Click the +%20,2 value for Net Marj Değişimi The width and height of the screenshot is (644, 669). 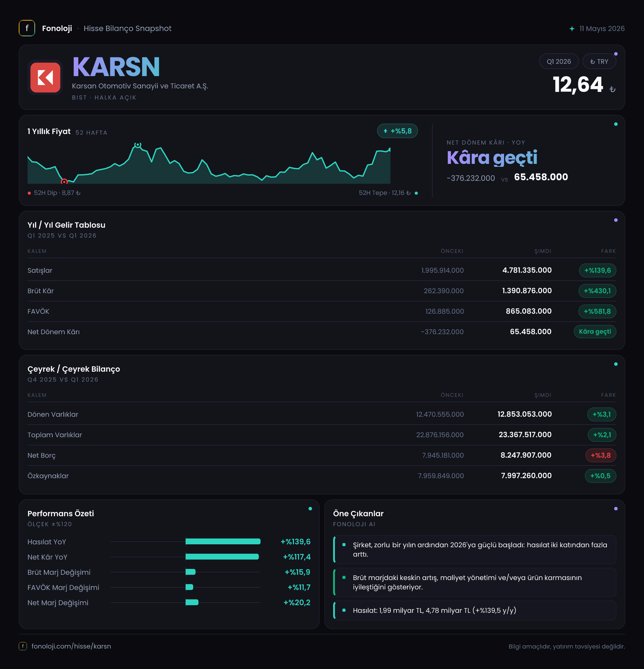[297, 603]
